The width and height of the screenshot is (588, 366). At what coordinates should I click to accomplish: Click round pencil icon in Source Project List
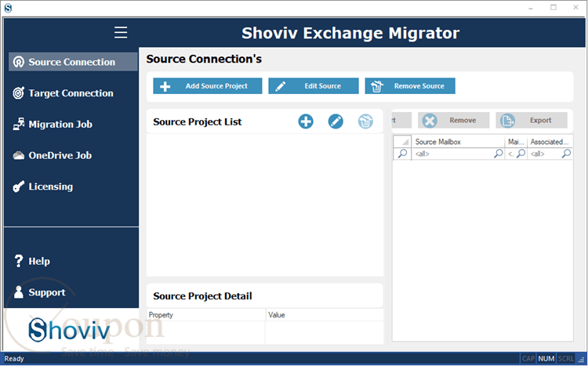pos(336,121)
